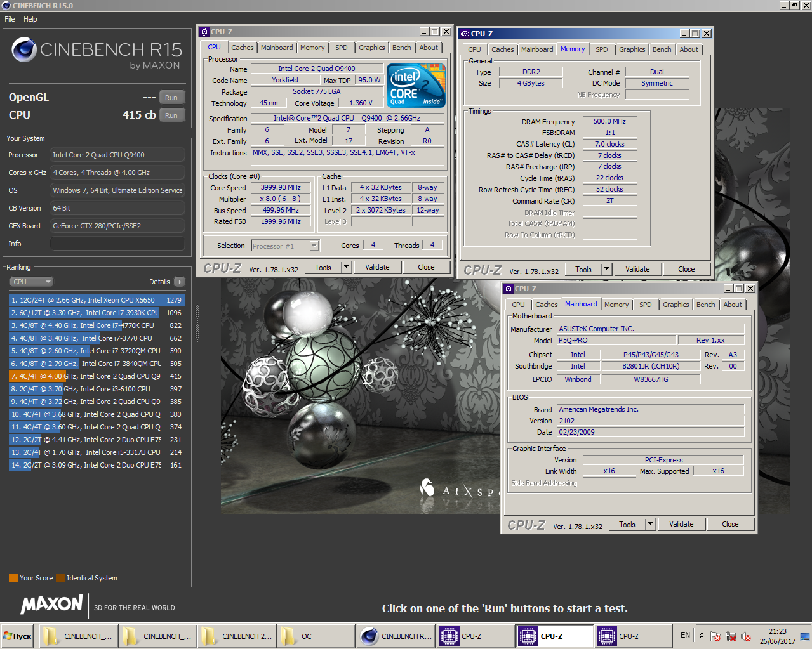Click the Show desktop monitor icon in the tray

[x=805, y=636]
